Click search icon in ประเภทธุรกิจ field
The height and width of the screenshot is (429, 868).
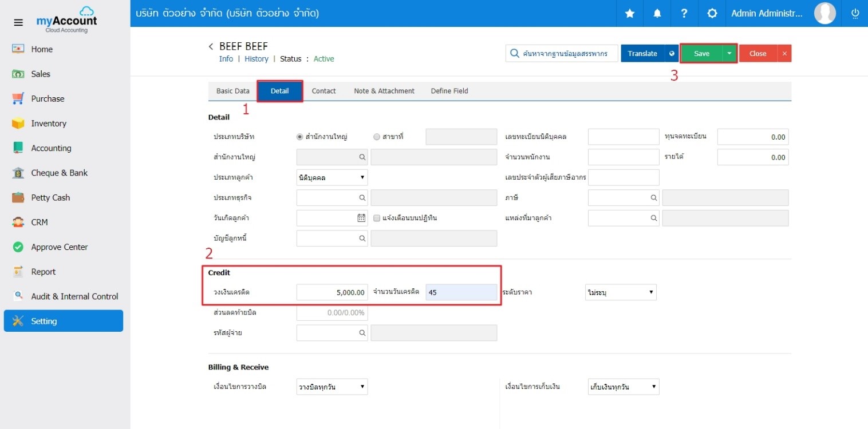pos(362,197)
